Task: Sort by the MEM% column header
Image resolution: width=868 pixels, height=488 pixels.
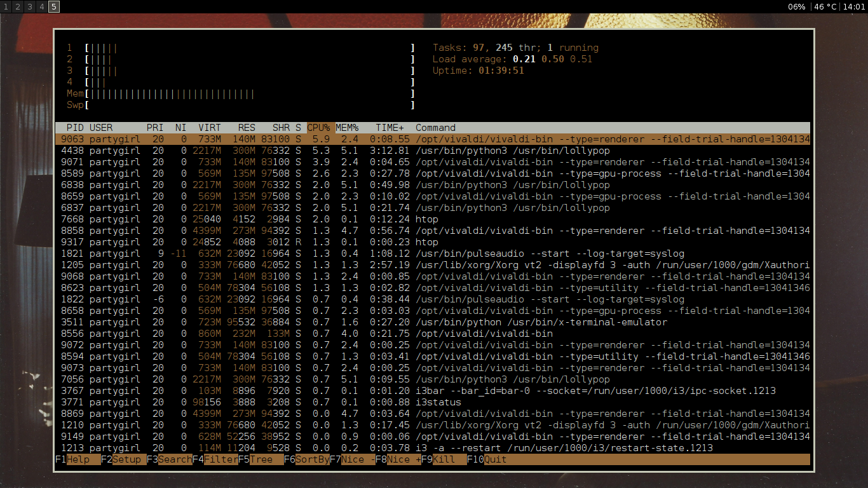Action: [x=347, y=128]
